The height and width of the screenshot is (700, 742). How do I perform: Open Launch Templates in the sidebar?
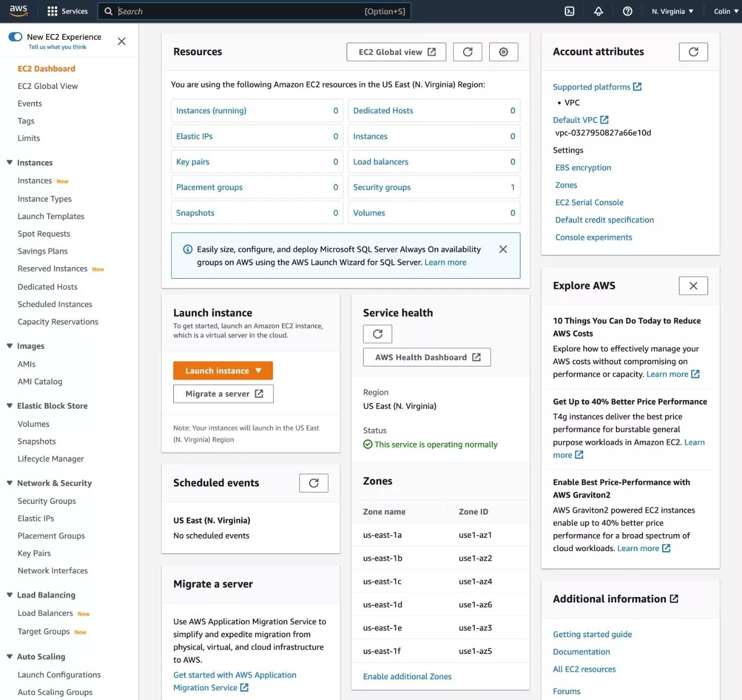[x=51, y=216]
